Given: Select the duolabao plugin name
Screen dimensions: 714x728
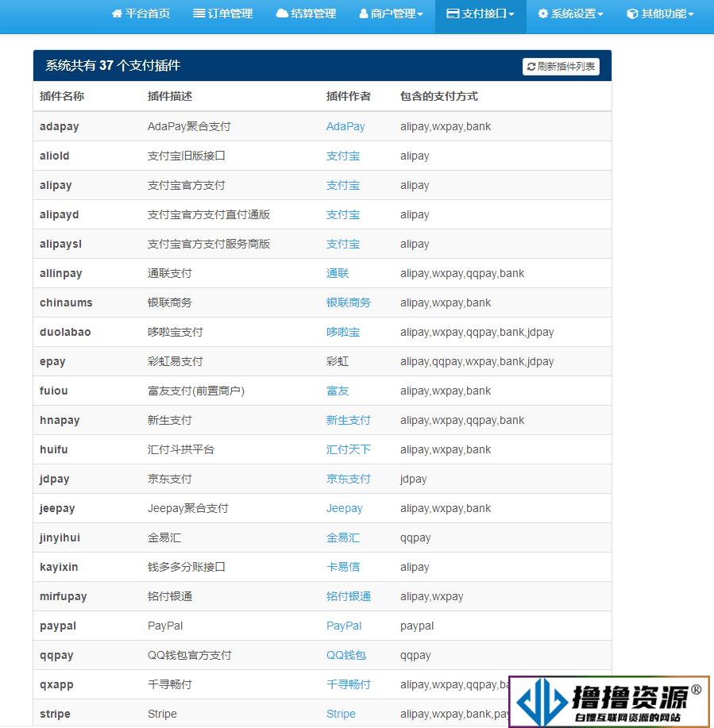Looking at the screenshot, I should pos(65,332).
